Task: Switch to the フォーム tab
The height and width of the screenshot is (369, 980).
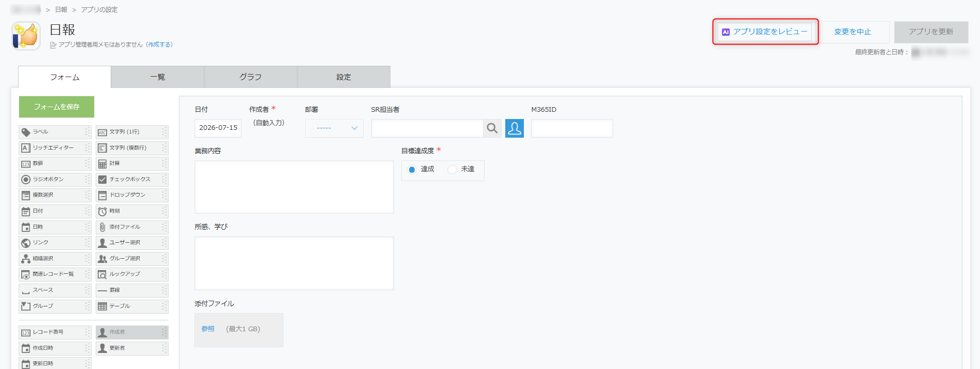Action: tap(65, 77)
